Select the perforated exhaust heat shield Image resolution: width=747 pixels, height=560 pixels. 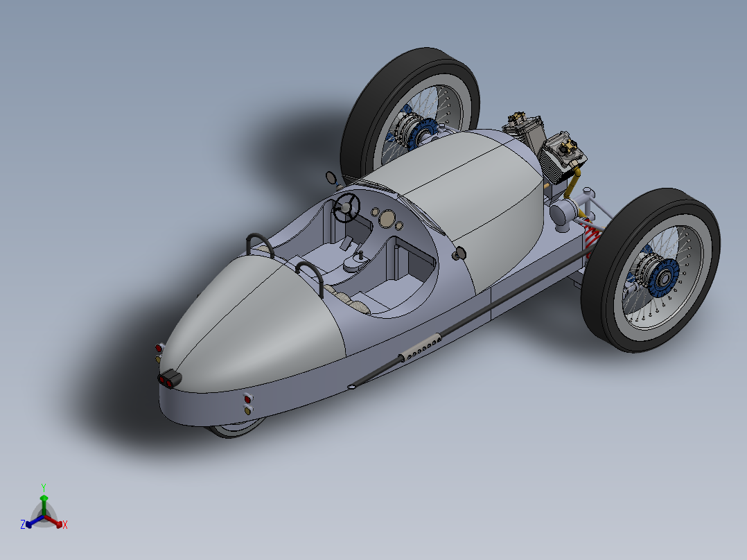[421, 349]
